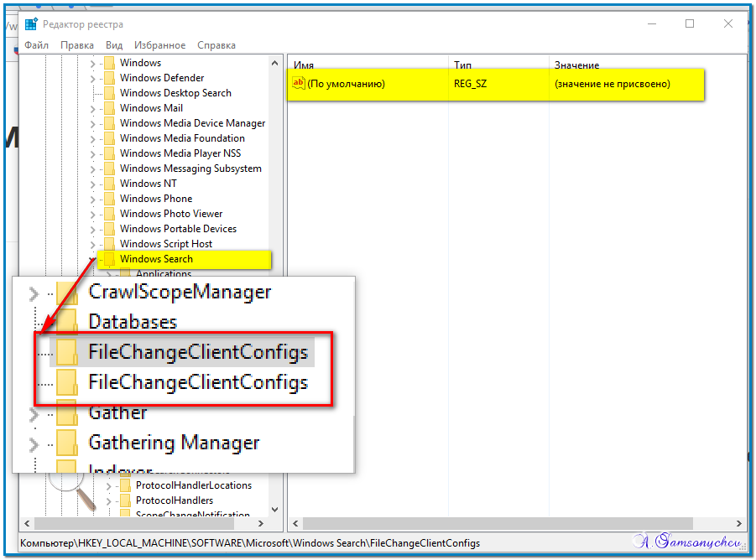Expand the ProtocolHandlerLocations key
Screen dimensions: 756x560
pyautogui.click(x=109, y=486)
